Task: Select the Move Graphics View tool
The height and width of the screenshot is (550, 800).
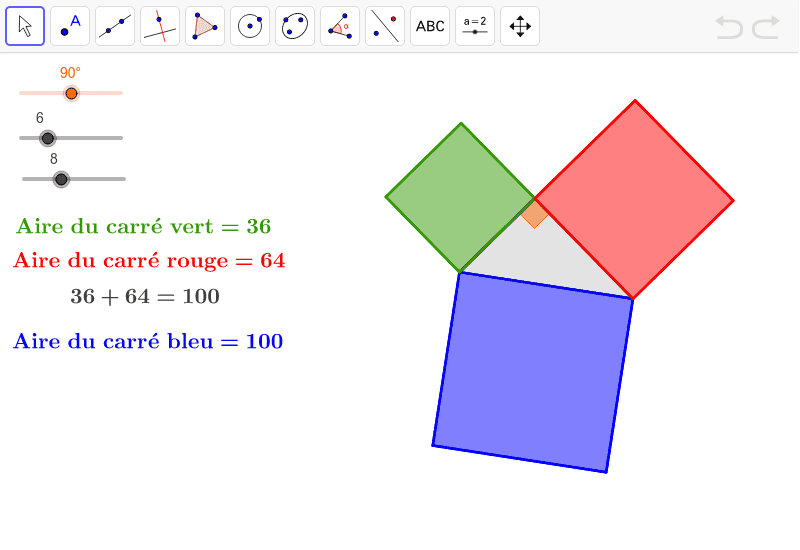Action: click(520, 26)
